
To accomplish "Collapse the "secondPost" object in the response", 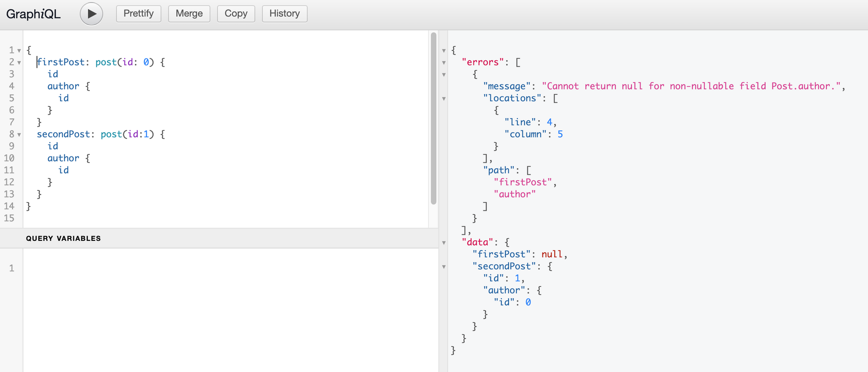I will tap(444, 267).
